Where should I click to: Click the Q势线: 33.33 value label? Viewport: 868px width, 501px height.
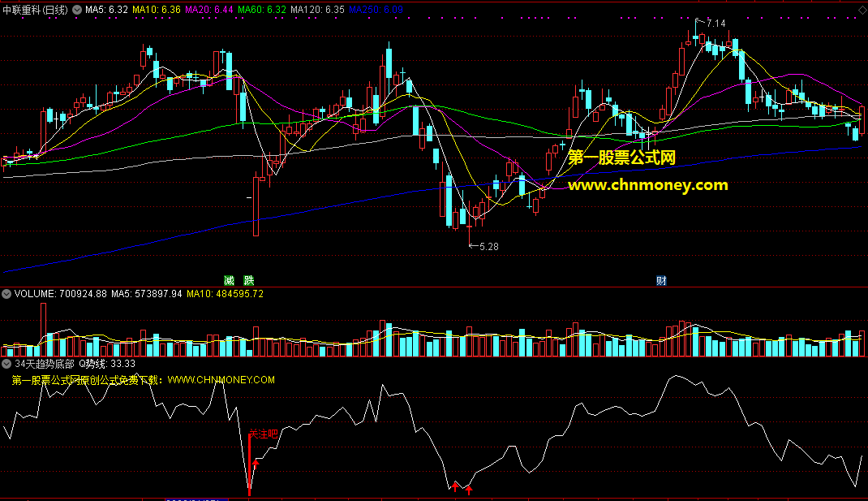[107, 364]
